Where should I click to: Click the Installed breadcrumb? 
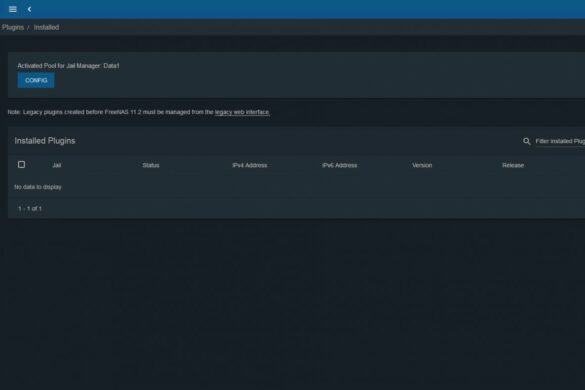click(x=46, y=27)
